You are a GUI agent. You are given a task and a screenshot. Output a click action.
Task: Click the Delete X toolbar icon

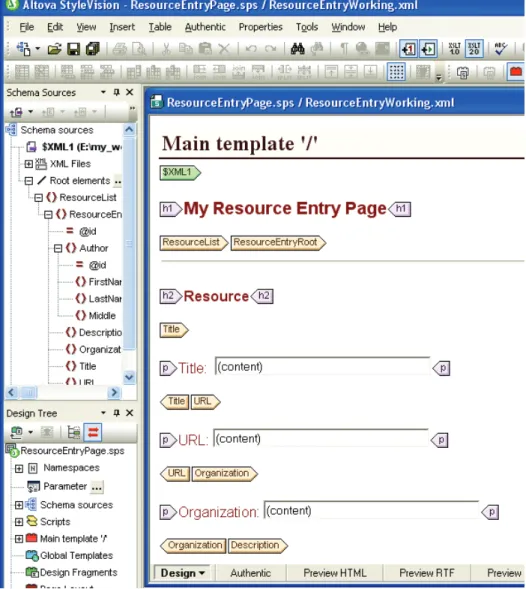tap(224, 49)
